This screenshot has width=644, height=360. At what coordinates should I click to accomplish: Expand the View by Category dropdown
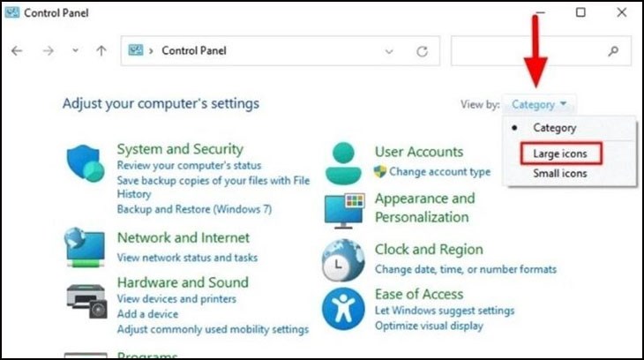539,104
